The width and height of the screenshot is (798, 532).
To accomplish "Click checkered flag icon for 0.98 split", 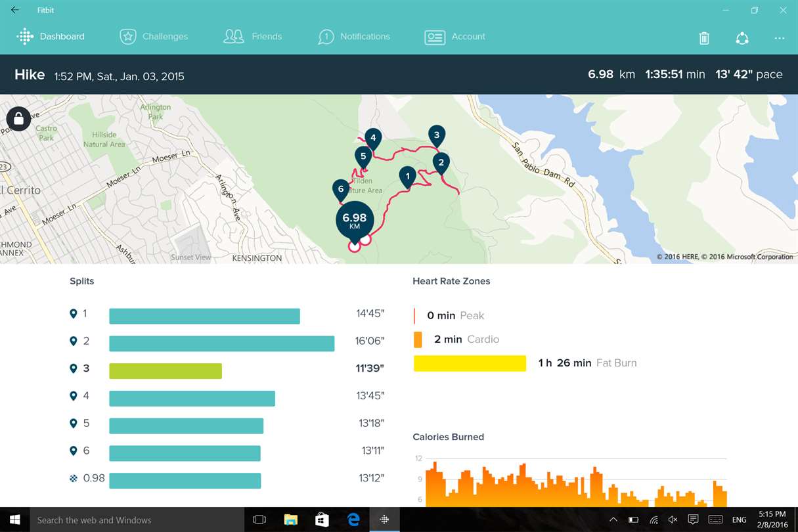I will coord(74,478).
